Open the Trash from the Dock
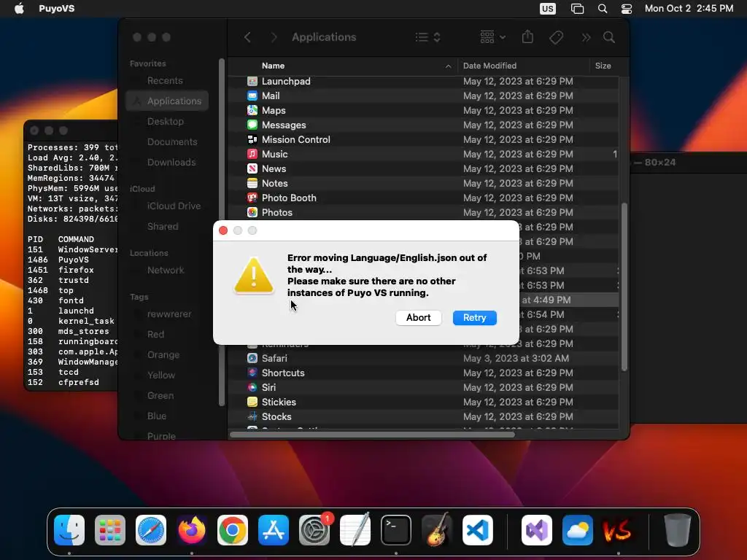The height and width of the screenshot is (560, 747). (x=677, y=530)
